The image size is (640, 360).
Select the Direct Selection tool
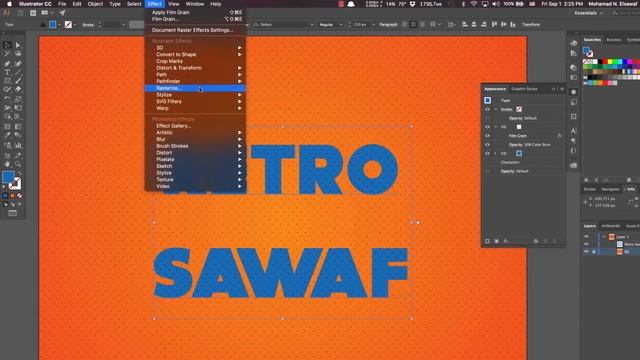point(18,45)
